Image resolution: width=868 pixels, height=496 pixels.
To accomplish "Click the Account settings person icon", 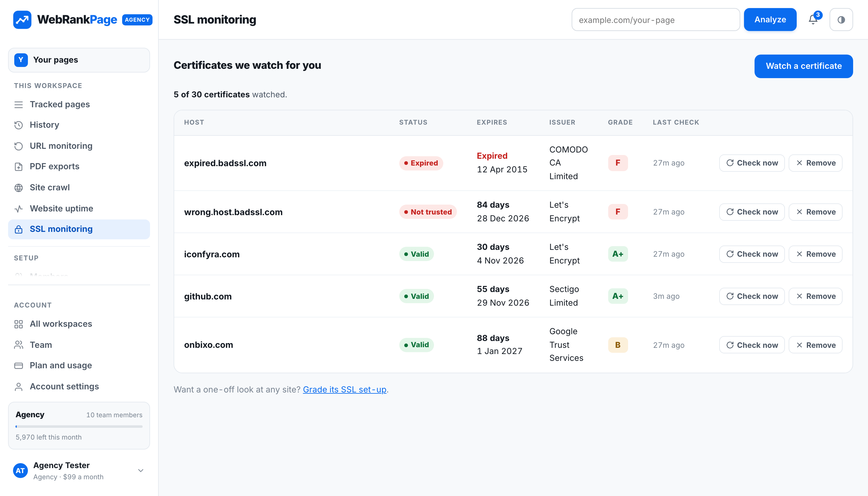I will (19, 387).
